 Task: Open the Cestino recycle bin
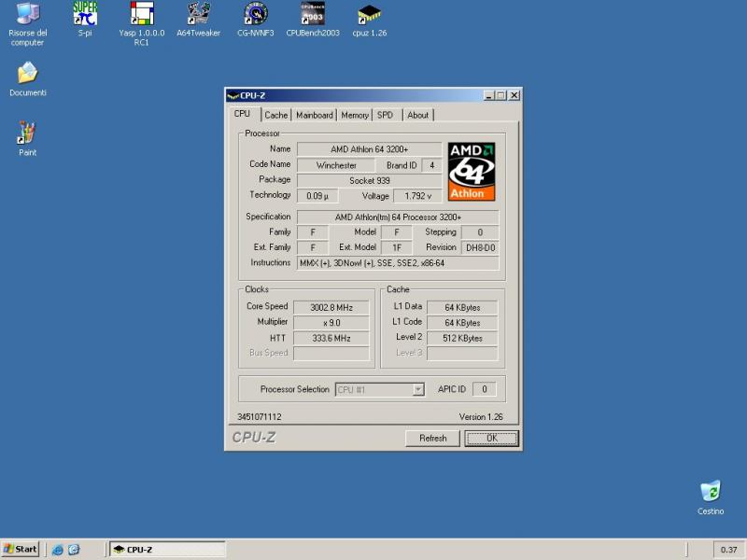[x=711, y=497]
